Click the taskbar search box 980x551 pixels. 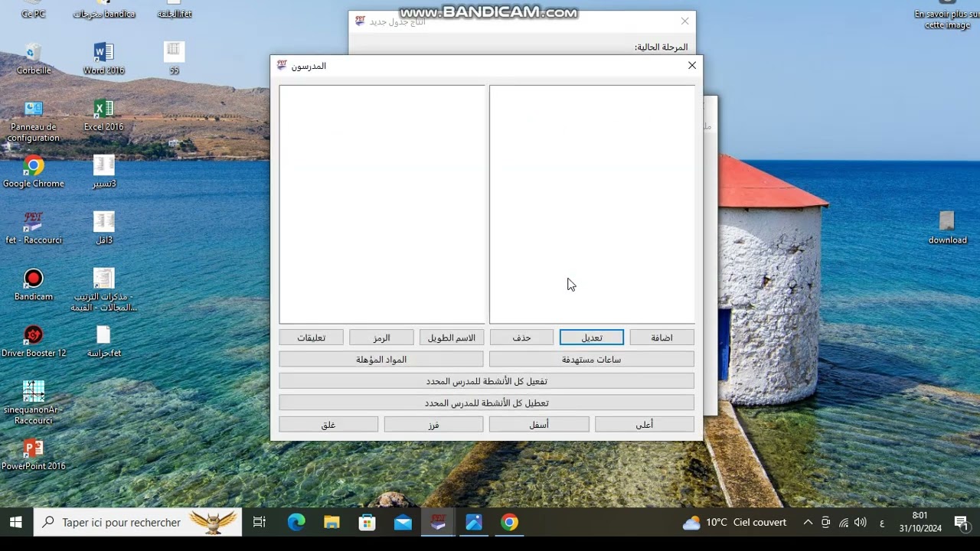[138, 523]
